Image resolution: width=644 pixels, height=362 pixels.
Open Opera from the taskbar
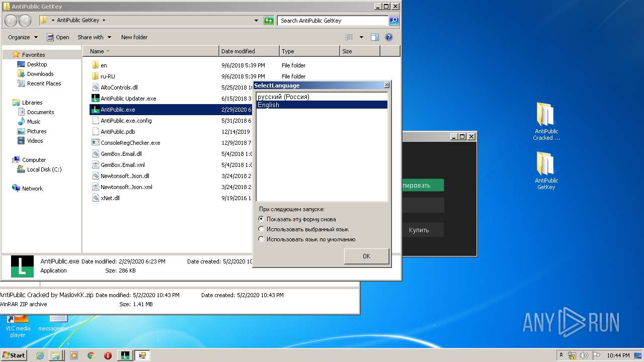[x=108, y=355]
